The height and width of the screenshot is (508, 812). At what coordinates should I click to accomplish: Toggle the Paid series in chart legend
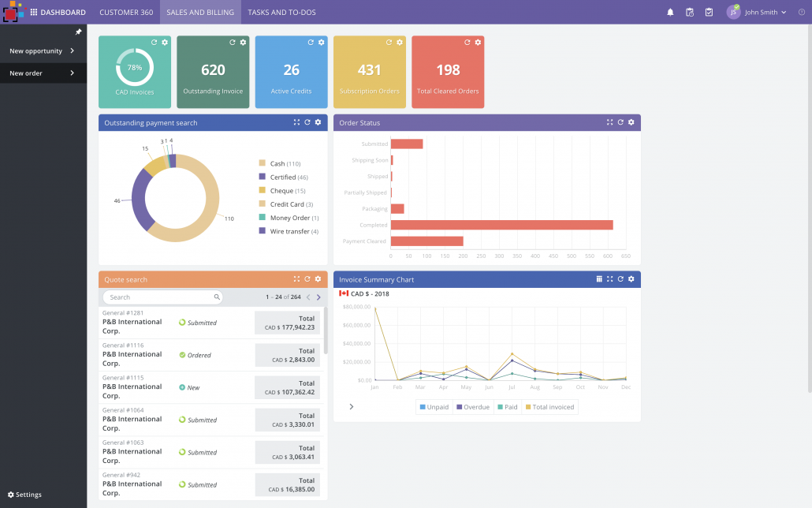[508, 407]
